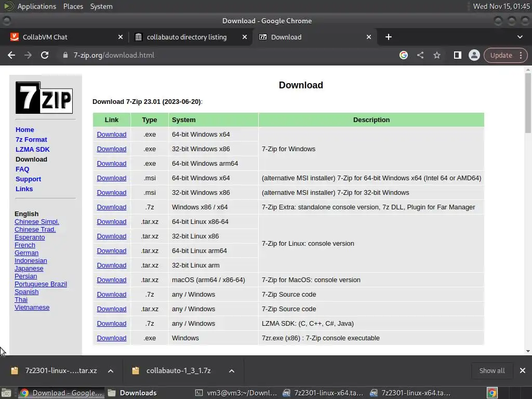This screenshot has height=399, width=532.
Task: Bookmark this page with star icon
Action: tap(436, 55)
